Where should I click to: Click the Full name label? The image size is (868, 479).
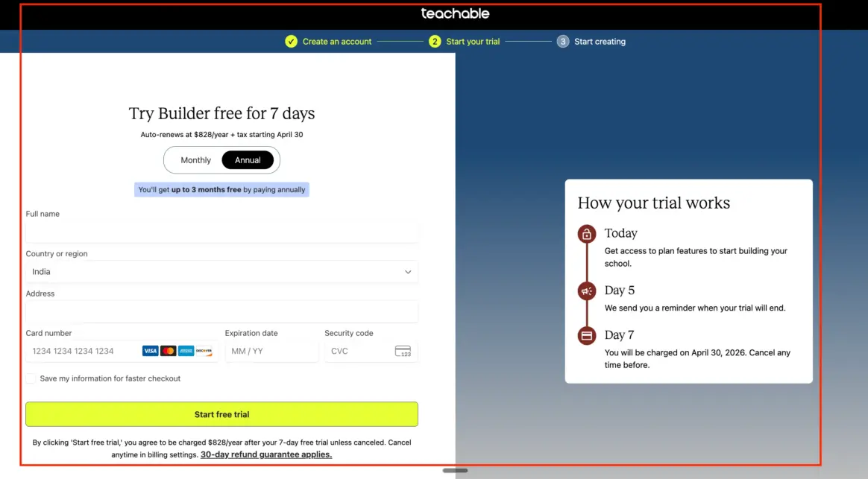tap(43, 214)
